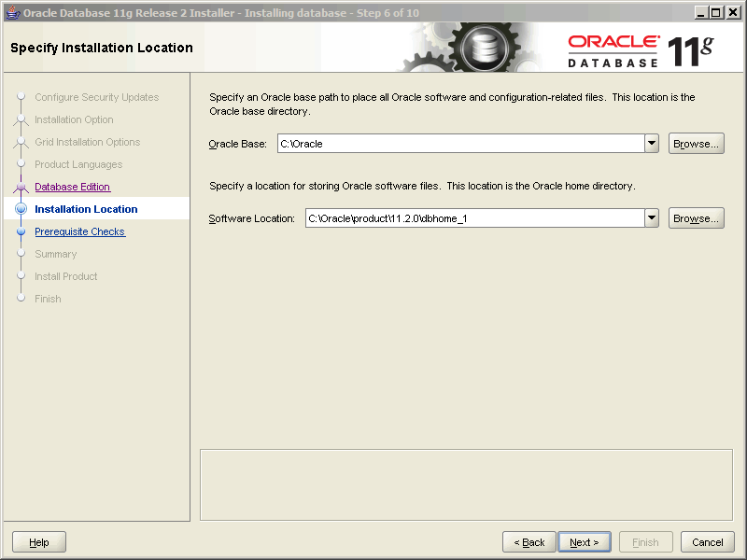The height and width of the screenshot is (560, 747).
Task: Click the Installation Option step text
Action: tap(74, 119)
